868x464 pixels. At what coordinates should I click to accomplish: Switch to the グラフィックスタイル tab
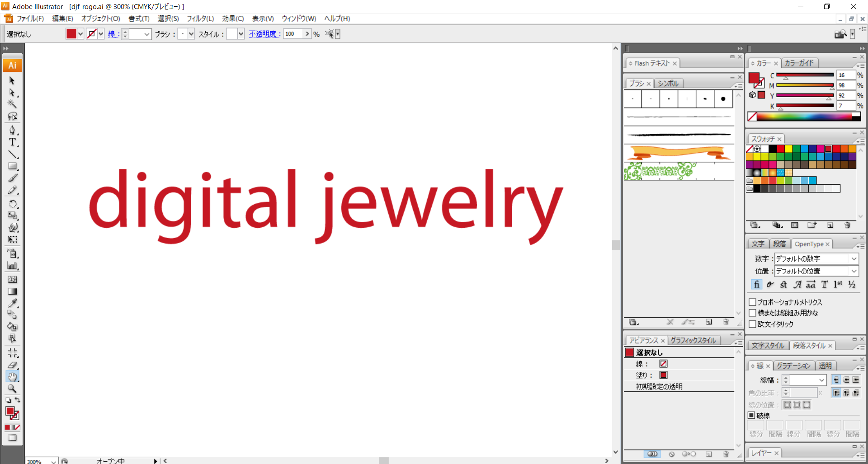click(693, 340)
